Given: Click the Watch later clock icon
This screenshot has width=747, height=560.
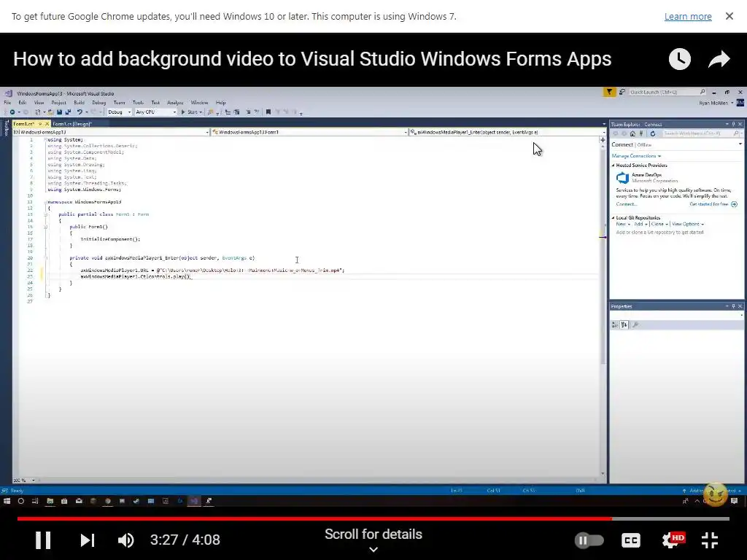Looking at the screenshot, I should pos(680,59).
